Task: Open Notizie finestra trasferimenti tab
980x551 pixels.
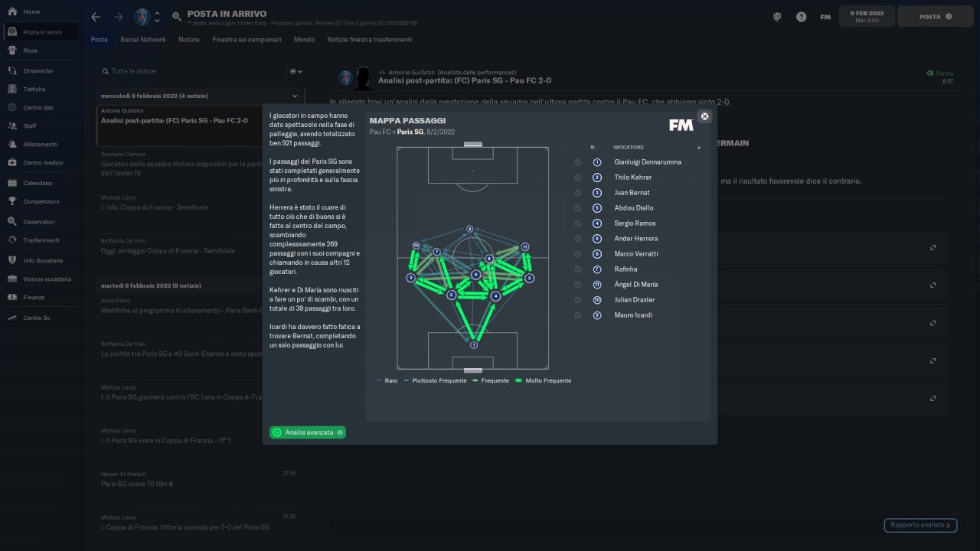Action: click(369, 40)
